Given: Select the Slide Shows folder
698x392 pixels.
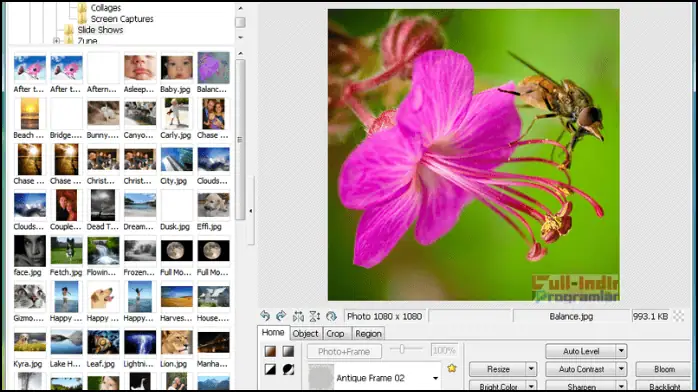Looking at the screenshot, I should point(100,30).
